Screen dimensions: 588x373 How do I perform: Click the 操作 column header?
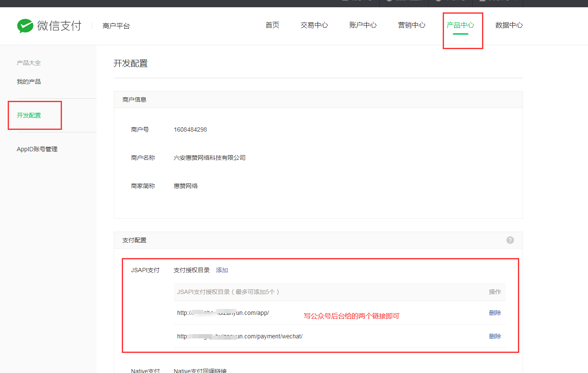coord(495,292)
